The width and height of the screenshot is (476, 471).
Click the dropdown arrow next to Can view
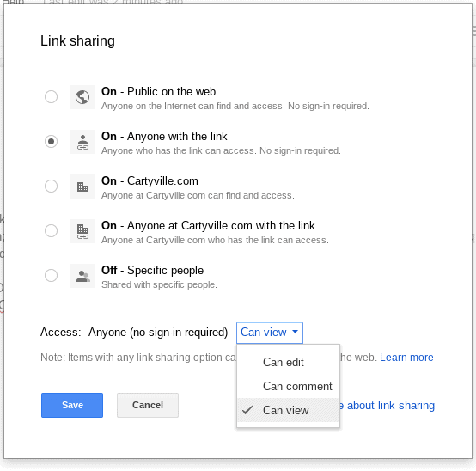click(x=295, y=332)
